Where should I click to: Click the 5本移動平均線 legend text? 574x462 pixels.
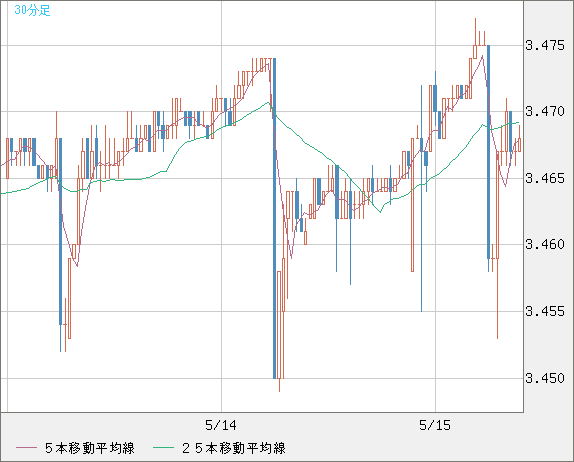pos(90,448)
